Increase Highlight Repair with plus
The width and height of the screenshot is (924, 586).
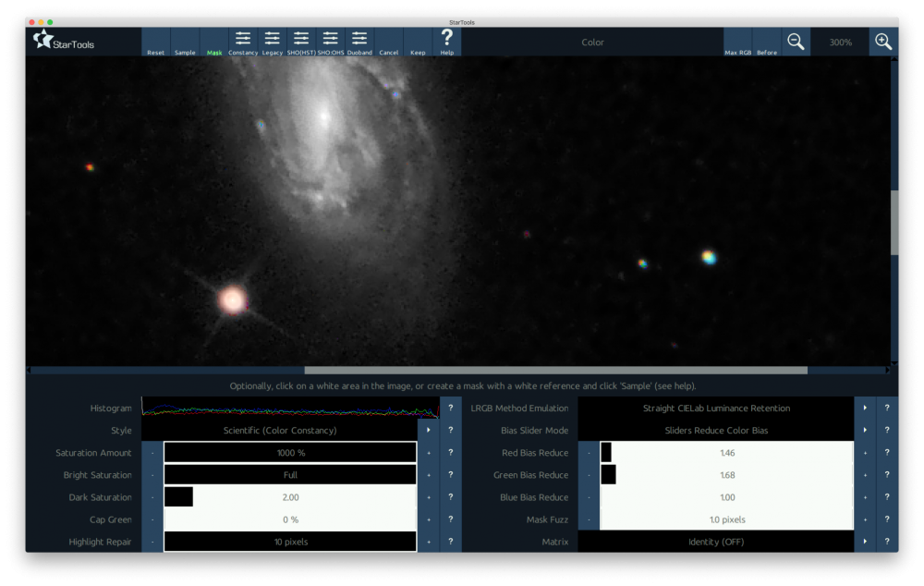coord(429,542)
